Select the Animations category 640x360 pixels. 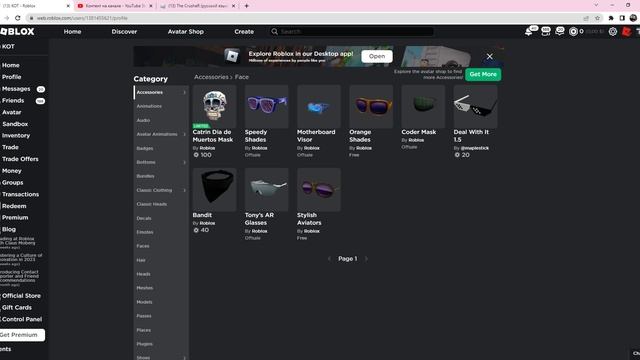[x=149, y=106]
